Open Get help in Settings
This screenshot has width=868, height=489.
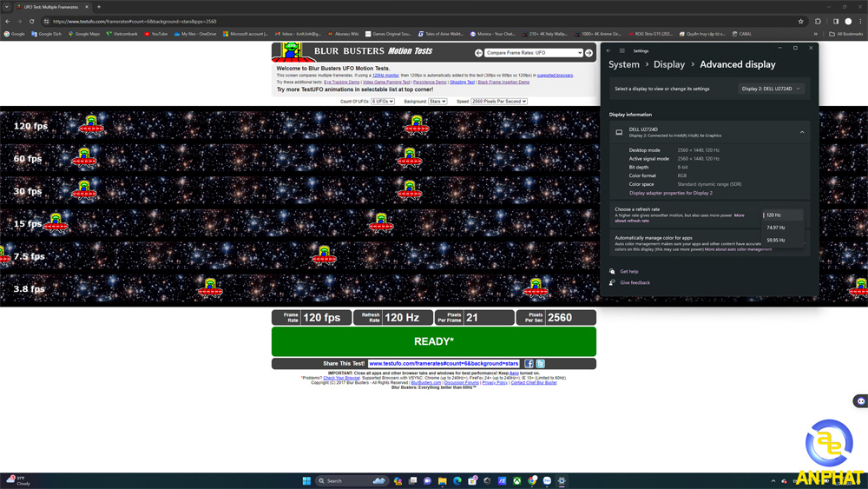[628, 271]
